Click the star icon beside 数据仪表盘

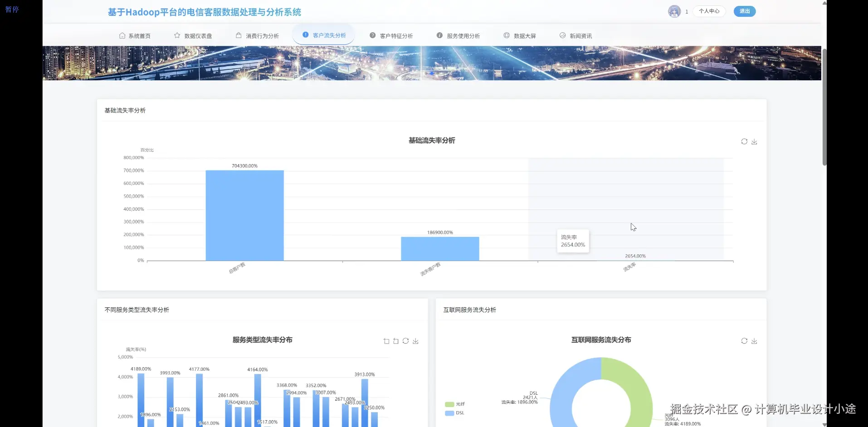click(177, 35)
